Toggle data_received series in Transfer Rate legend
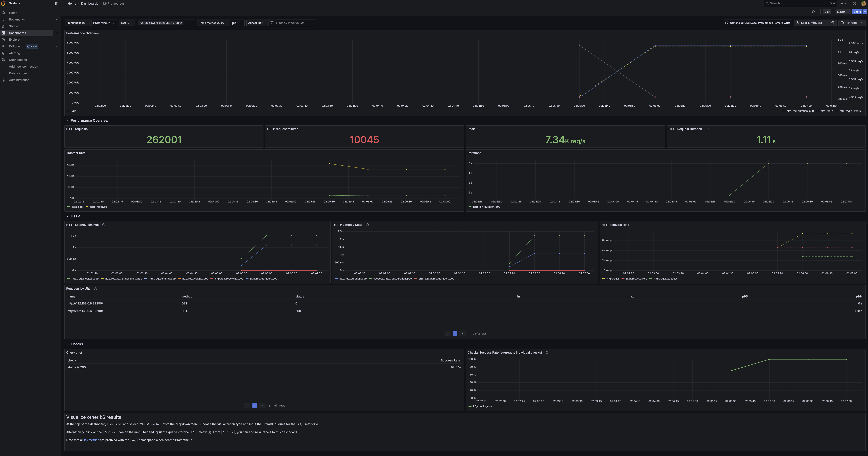This screenshot has height=456, width=868. click(98, 207)
